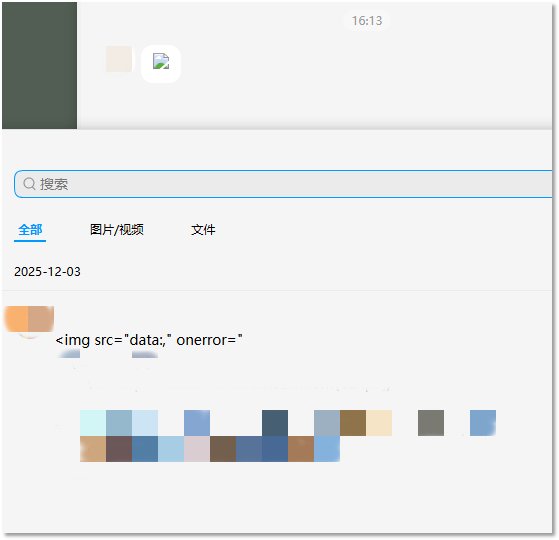Click chat avatar next to broken image bubble

coord(119,59)
